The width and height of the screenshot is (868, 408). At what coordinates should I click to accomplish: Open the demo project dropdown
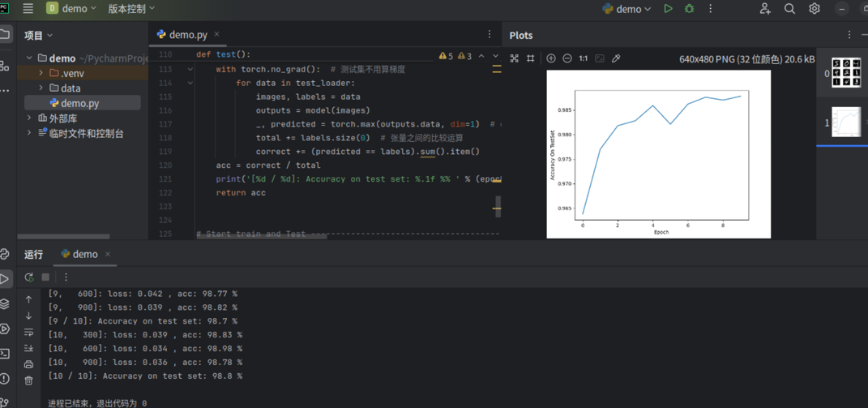[71, 8]
